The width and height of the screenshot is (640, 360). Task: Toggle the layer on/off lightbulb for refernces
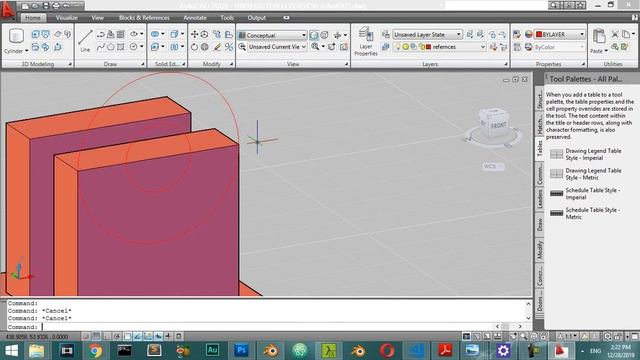pos(398,47)
